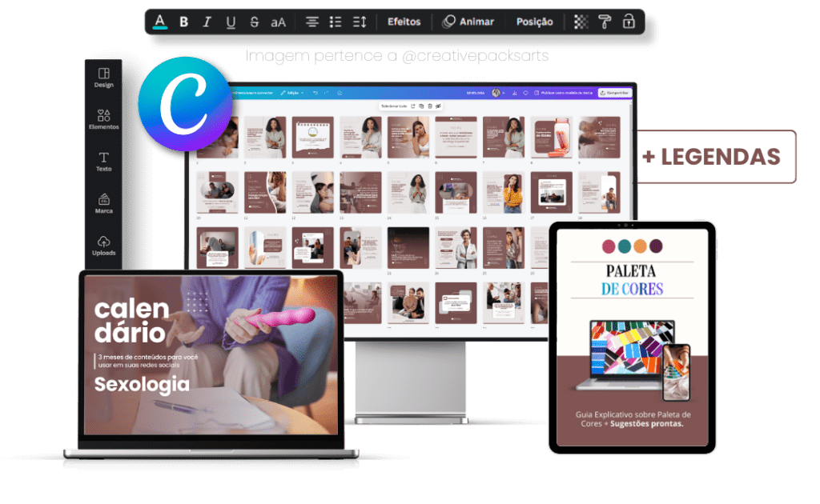Expand the Edição dropdown
The image size is (820, 504).
tap(291, 93)
